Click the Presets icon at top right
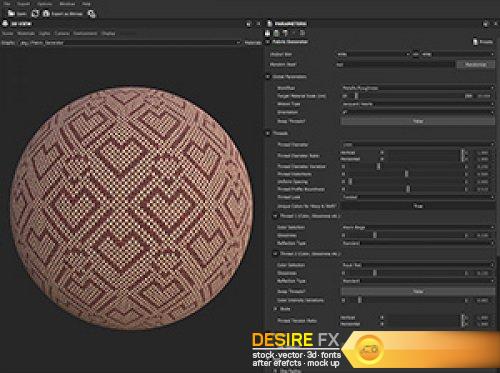500x373 pixels. 475,42
